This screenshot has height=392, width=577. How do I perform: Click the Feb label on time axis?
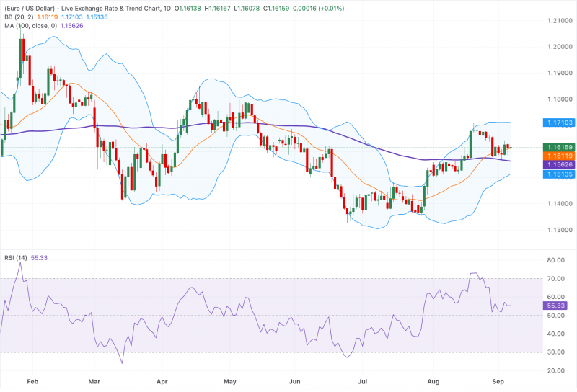pos(32,381)
